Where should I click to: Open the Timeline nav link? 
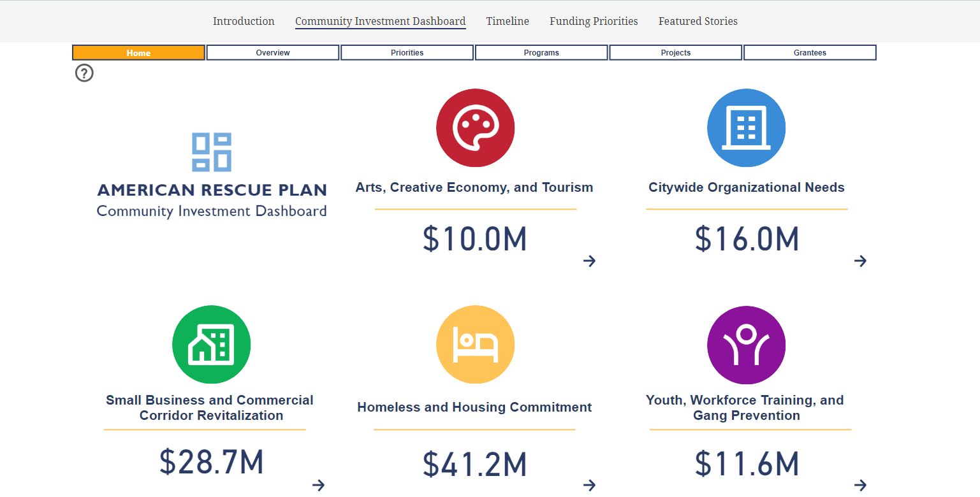click(x=508, y=21)
